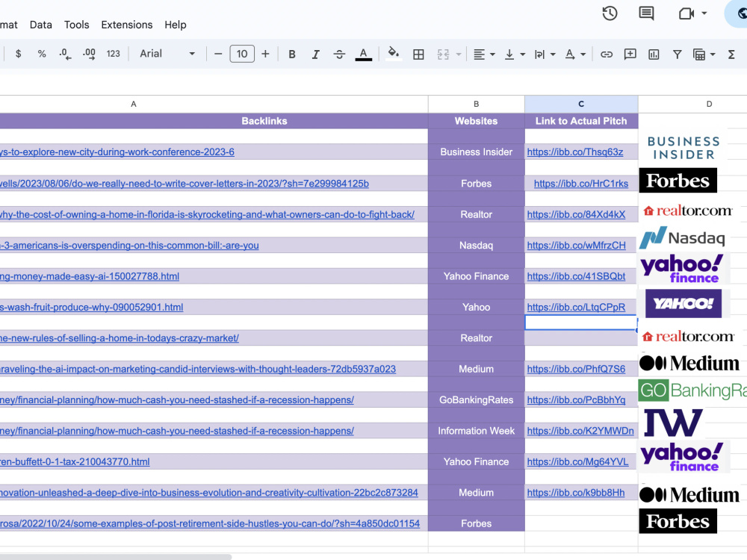
Task: Open the Extensions menu
Action: click(x=127, y=25)
